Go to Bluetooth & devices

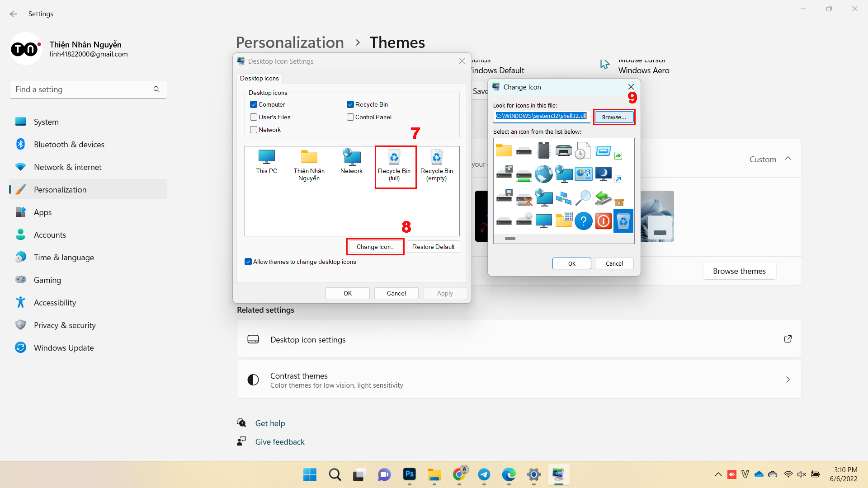pos(88,144)
